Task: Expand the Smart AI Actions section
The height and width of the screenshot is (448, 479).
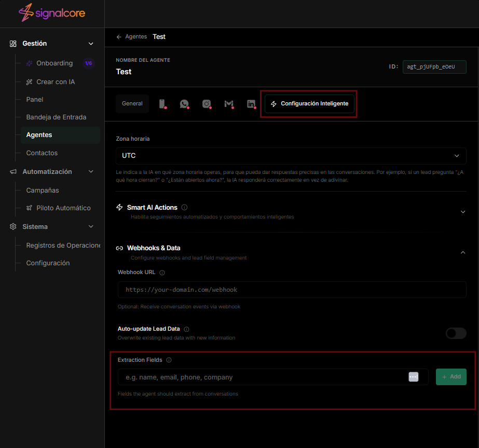Action: coord(463,212)
